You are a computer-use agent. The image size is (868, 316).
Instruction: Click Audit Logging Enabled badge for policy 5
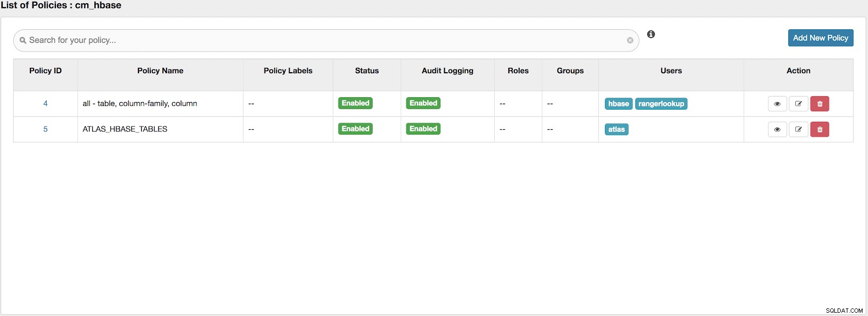point(423,129)
